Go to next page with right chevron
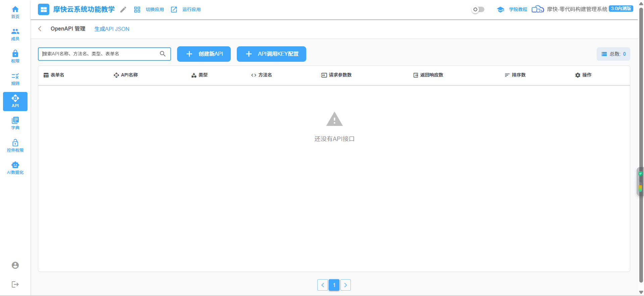The width and height of the screenshot is (644, 296). click(345, 285)
